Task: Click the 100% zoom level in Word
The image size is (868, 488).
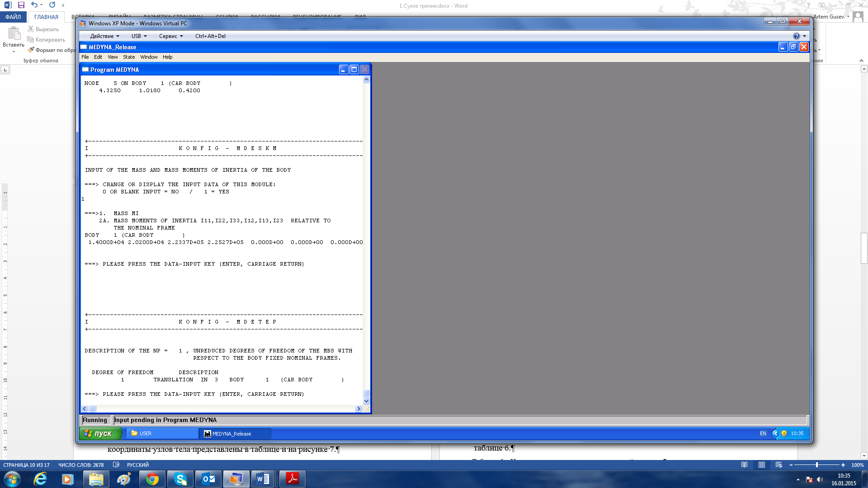Action: coord(857,465)
